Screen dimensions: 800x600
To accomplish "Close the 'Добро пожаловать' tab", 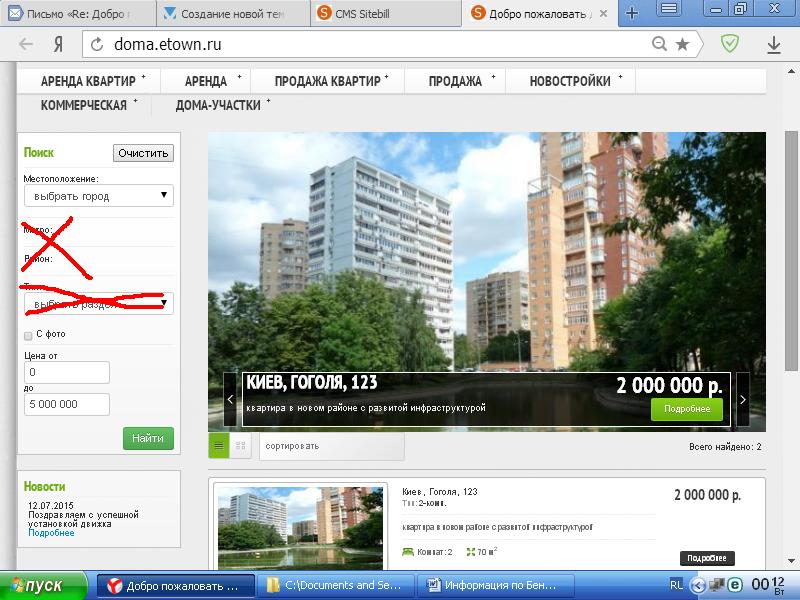I will click(x=603, y=14).
